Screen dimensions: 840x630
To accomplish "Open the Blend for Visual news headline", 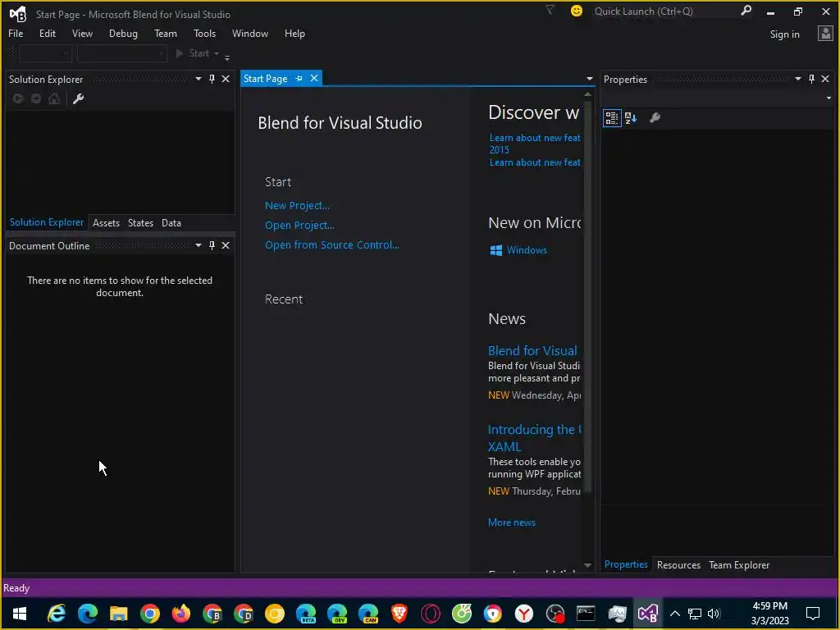I will [x=532, y=351].
